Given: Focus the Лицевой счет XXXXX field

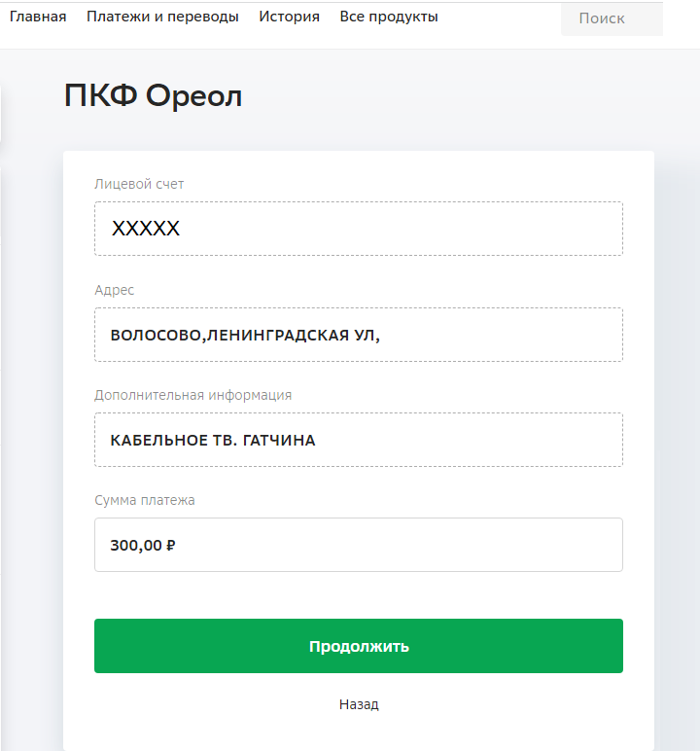Looking at the screenshot, I should 358,229.
